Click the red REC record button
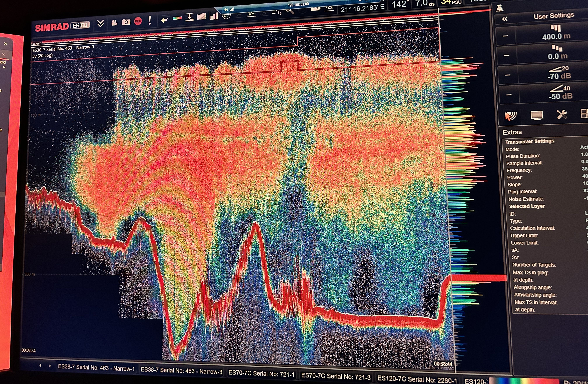Viewport: 588px width, 384px height. 138,21
